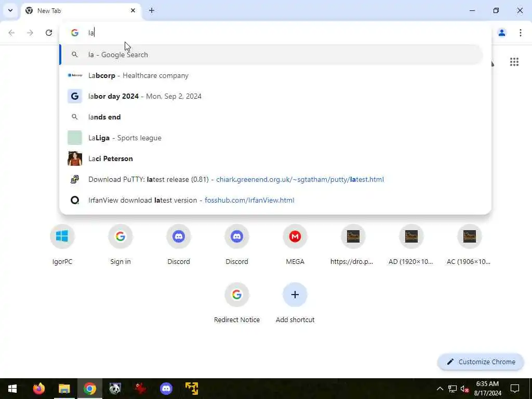
Task: Open the tab search dropdown arrow
Action: [x=10, y=10]
